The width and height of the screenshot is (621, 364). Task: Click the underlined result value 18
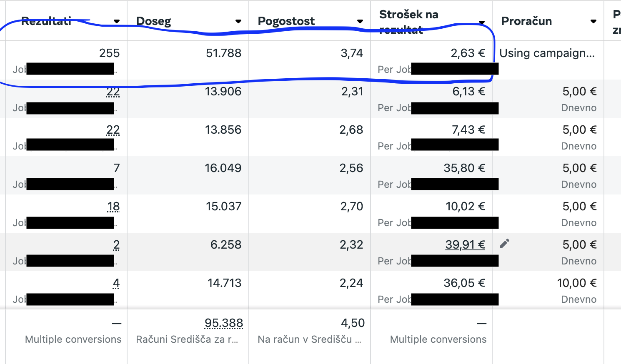pyautogui.click(x=113, y=207)
